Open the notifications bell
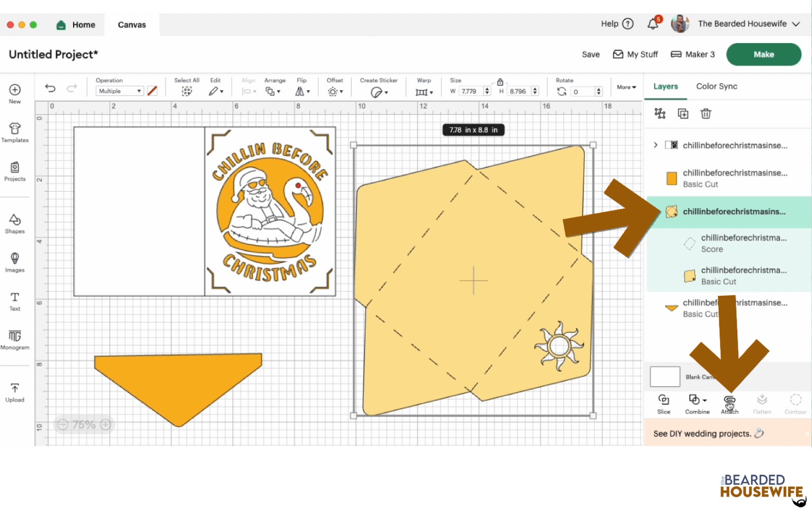This screenshot has height=516, width=812. tap(654, 23)
